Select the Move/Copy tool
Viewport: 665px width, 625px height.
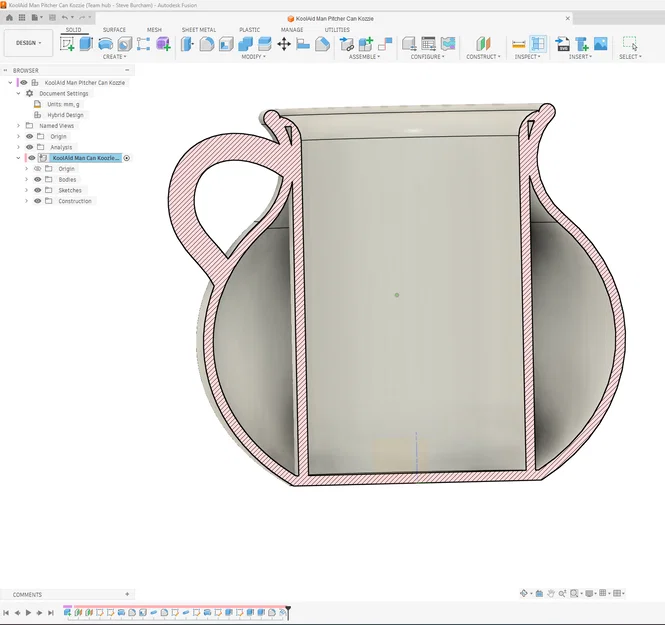(x=284, y=44)
